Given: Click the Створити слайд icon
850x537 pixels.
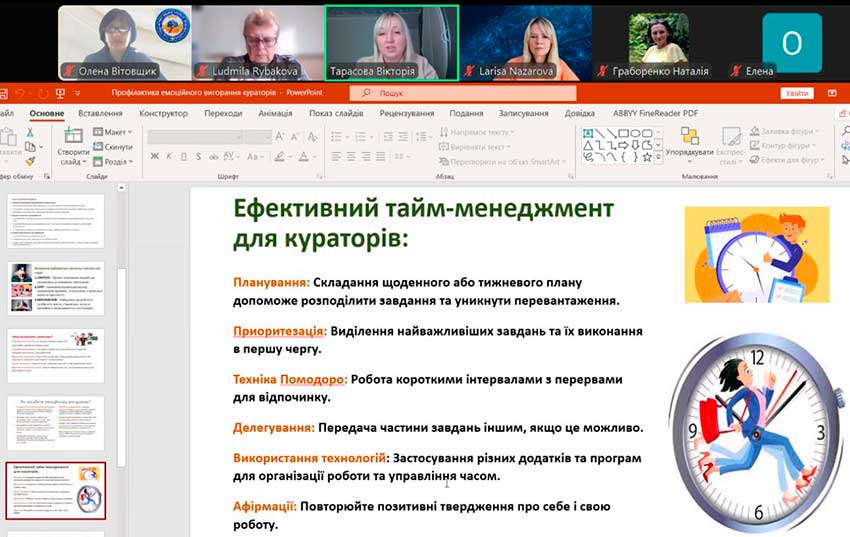Looking at the screenshot, I should pyautogui.click(x=73, y=135).
